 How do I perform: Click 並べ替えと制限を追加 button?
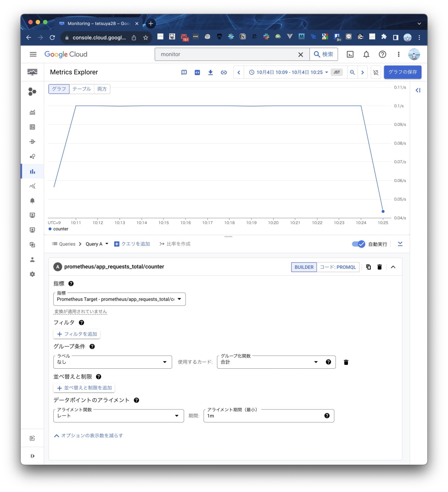click(84, 388)
